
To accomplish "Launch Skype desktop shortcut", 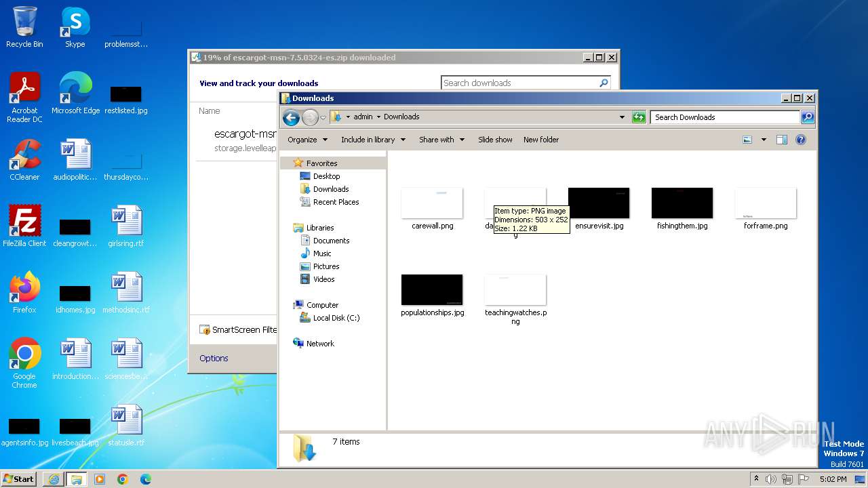I will [x=75, y=27].
